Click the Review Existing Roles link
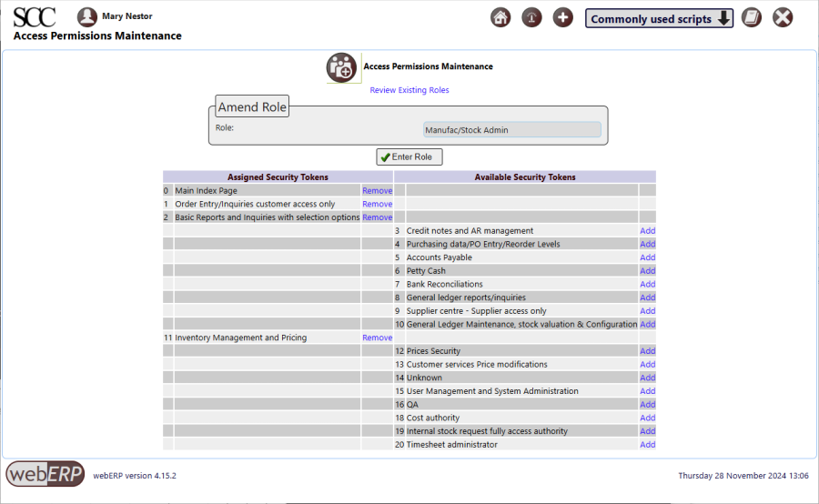819x504 pixels. click(x=409, y=90)
